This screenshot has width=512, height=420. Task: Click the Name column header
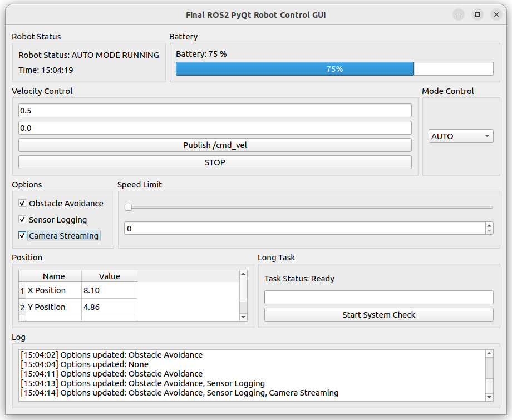53,276
